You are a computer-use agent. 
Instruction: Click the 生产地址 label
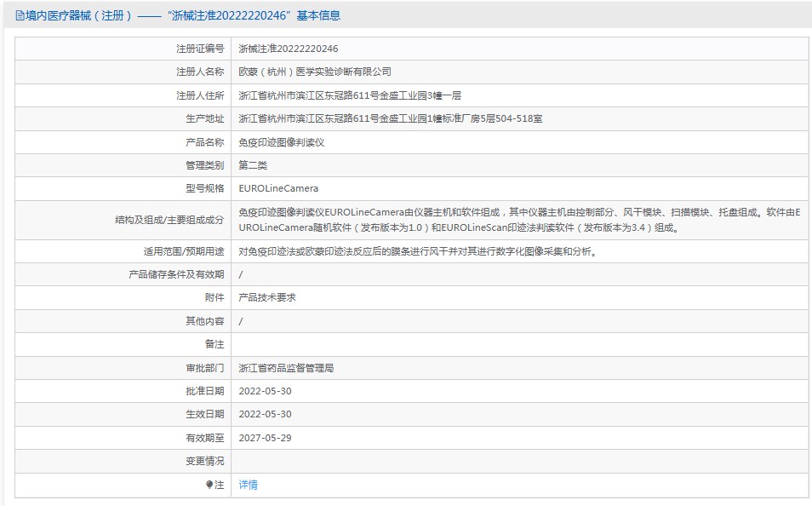[205, 118]
